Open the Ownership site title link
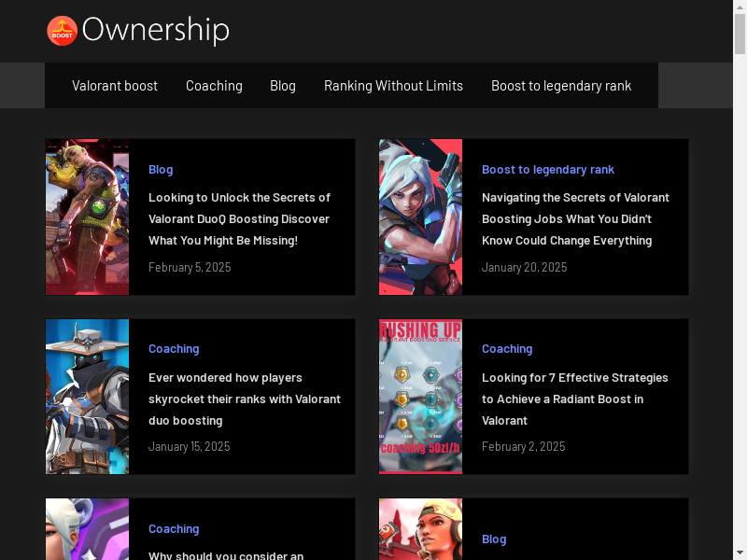The image size is (747, 560). (155, 31)
